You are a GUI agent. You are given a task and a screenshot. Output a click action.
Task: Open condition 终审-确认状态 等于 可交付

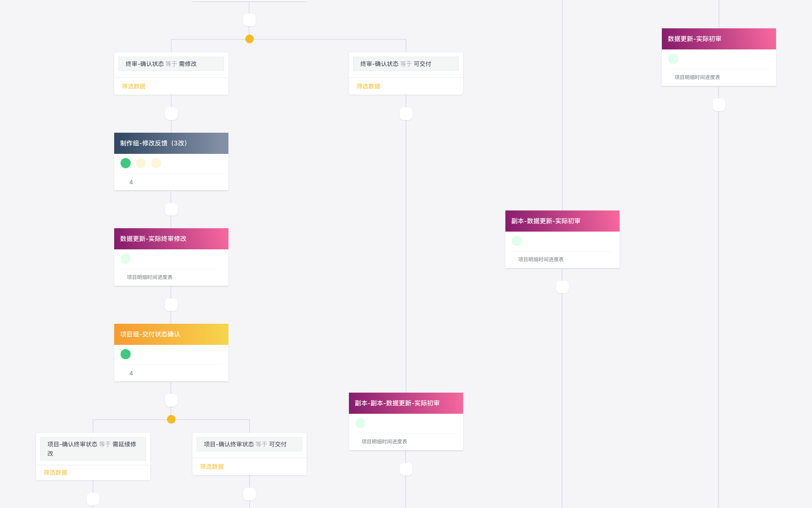click(x=406, y=64)
